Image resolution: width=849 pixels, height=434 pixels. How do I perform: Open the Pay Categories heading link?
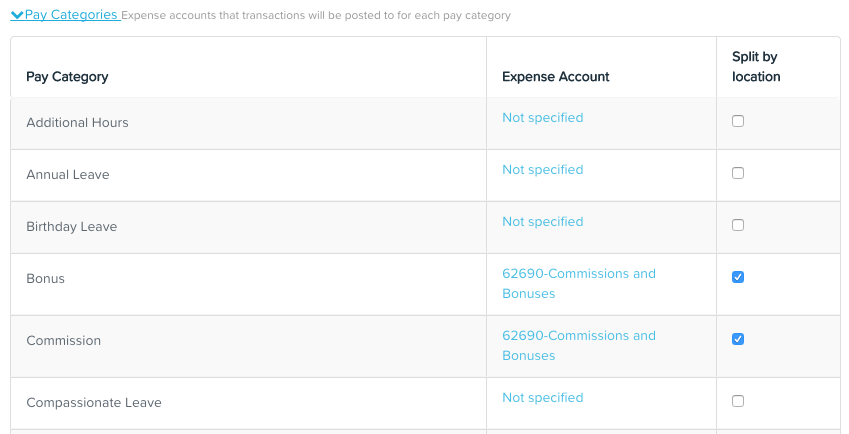pos(71,15)
